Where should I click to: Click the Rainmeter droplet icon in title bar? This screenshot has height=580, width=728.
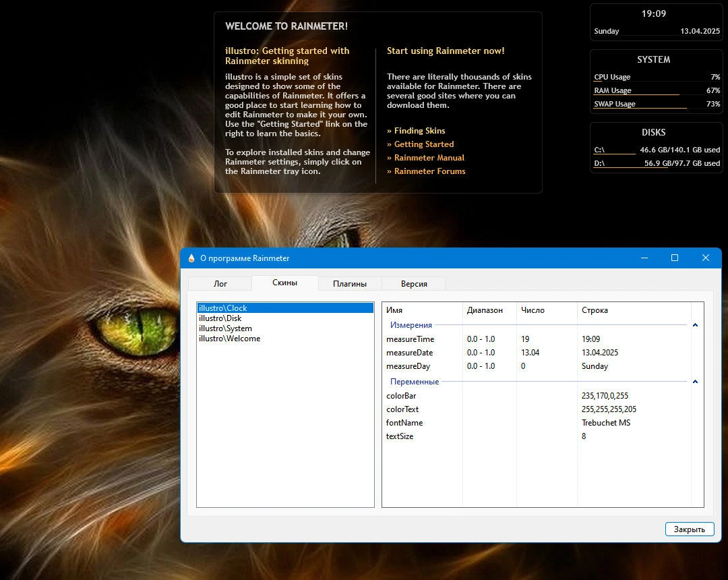pyautogui.click(x=191, y=258)
